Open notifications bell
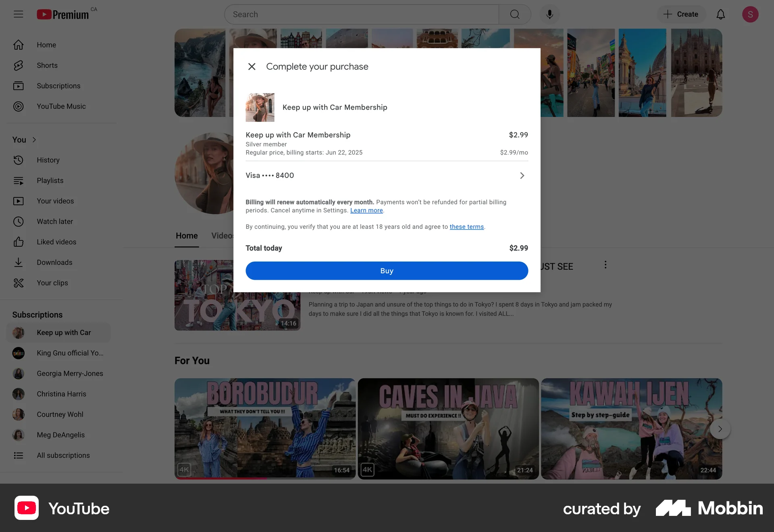This screenshot has height=532, width=774. pyautogui.click(x=720, y=14)
